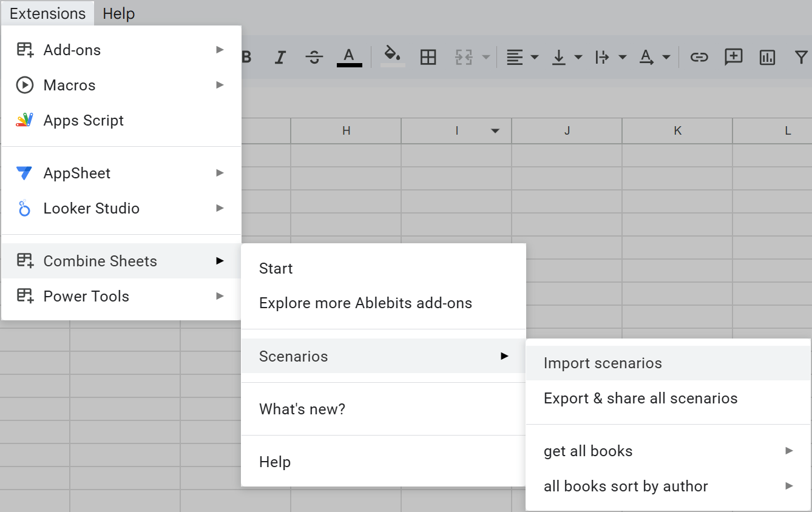This screenshot has height=512, width=812.
Task: Click the Power Tools add-on icon
Action: [x=24, y=296]
